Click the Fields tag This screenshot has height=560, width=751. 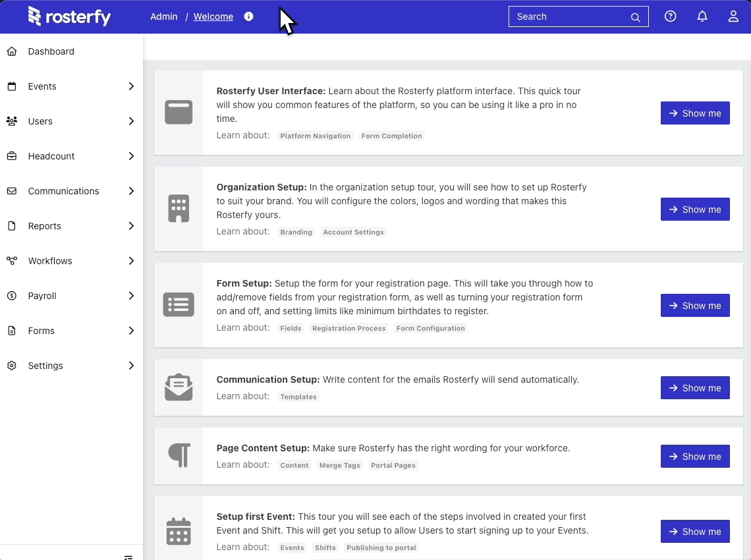[291, 329]
